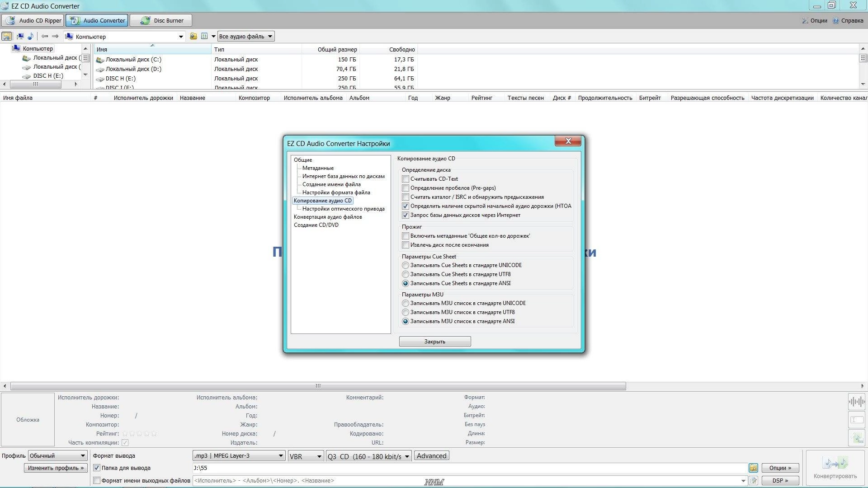868x488 pixels.
Task: Click the yellow folder icon beside location box
Action: pyautogui.click(x=193, y=36)
